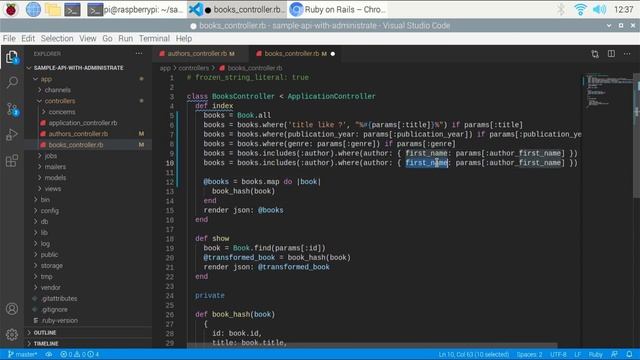Select books_controller.rb in explorer tree
The image size is (640, 360).
[x=76, y=145]
